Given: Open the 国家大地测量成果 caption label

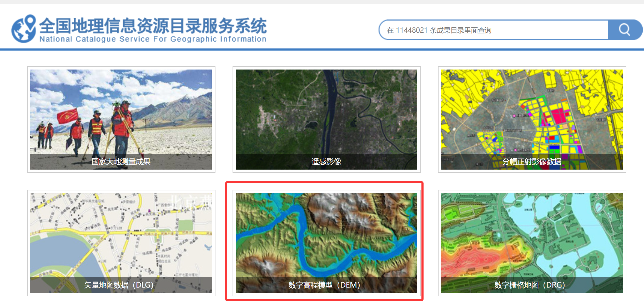Looking at the screenshot, I should pos(121,161).
